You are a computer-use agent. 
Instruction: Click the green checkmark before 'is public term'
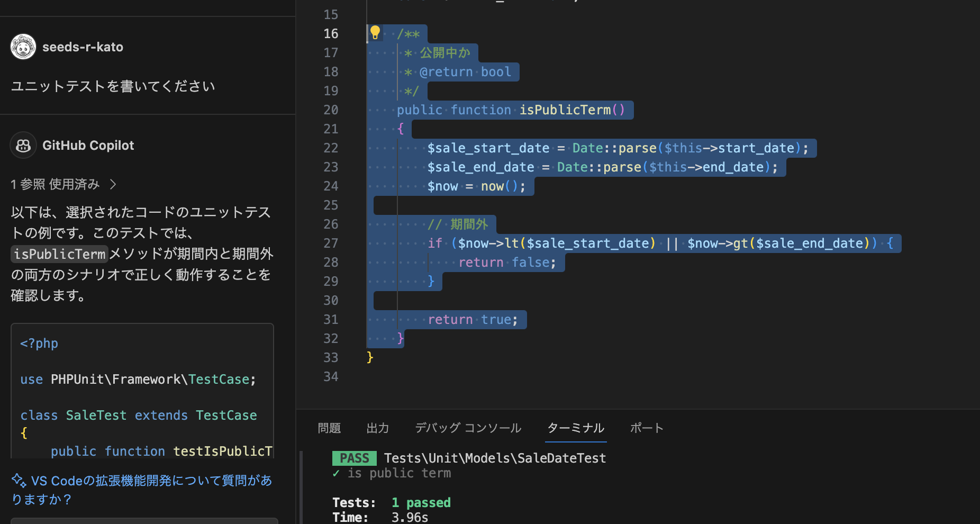336,473
